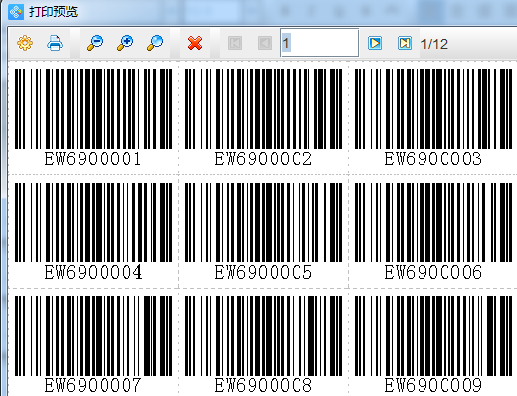Select the EW6900007 barcode label
This screenshot has height=396, width=517.
click(x=93, y=345)
